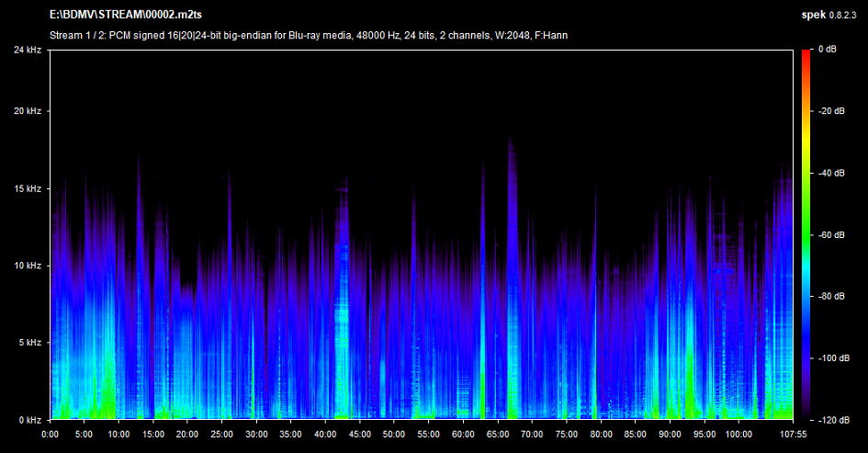This screenshot has width=868, height=453.
Task: Select the -120 dB scale label
Action: (x=833, y=420)
